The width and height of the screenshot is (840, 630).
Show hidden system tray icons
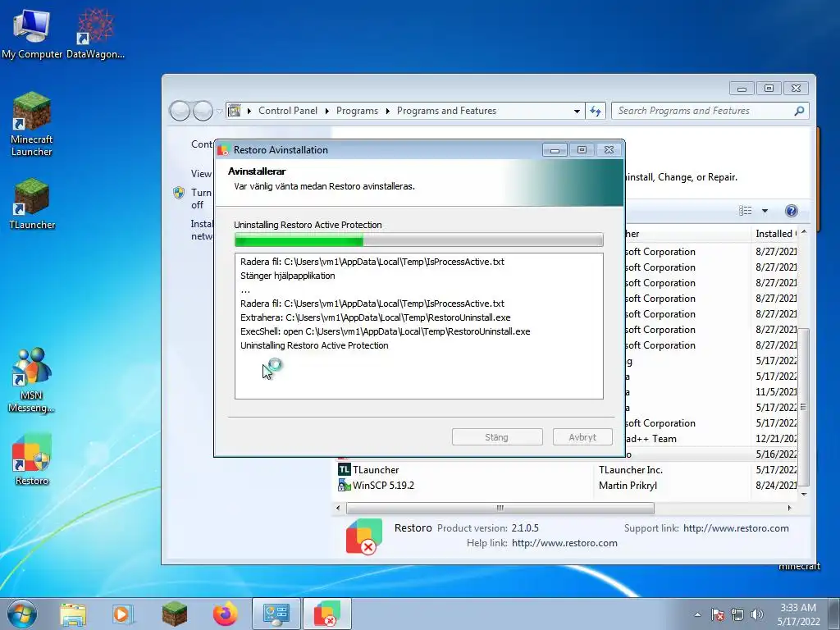pos(697,614)
